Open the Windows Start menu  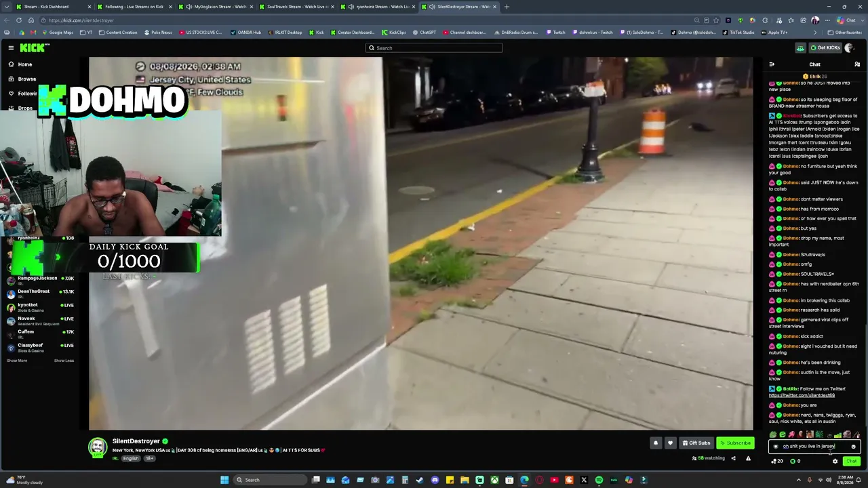click(x=224, y=480)
